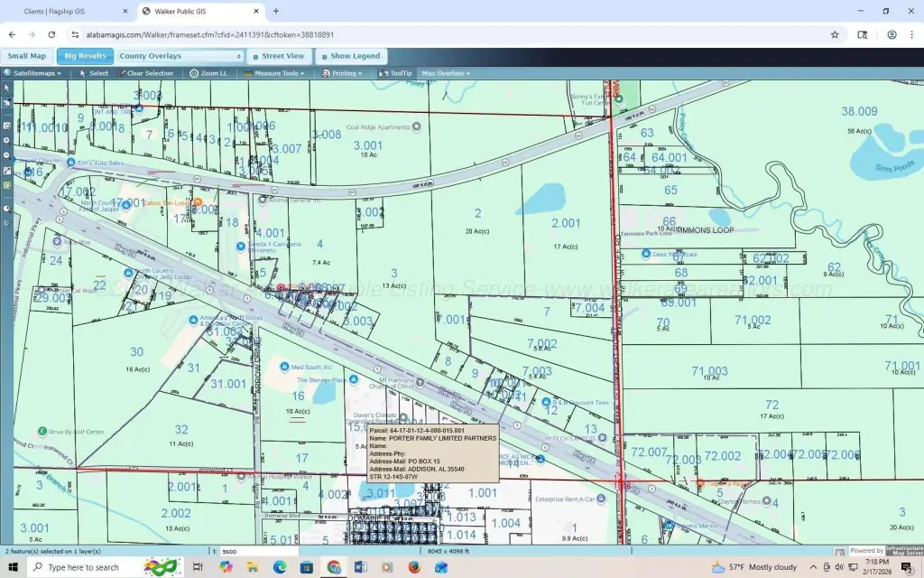Click the Zoom LL tool
924x578 pixels.
tap(208, 73)
